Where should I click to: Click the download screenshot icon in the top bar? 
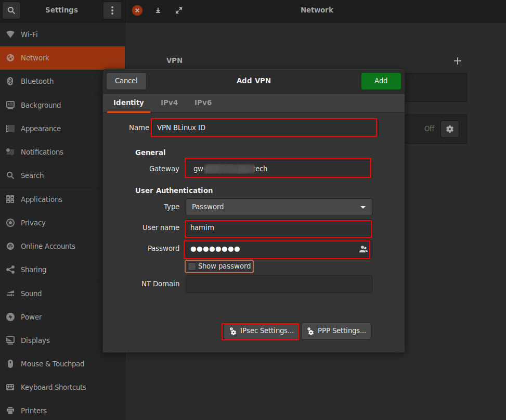158,10
